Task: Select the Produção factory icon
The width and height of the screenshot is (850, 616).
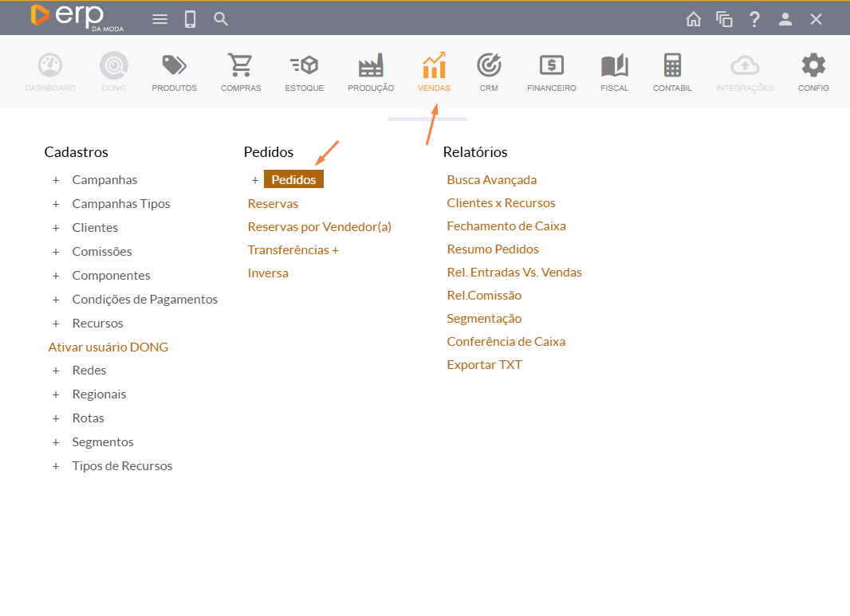Action: (x=371, y=65)
